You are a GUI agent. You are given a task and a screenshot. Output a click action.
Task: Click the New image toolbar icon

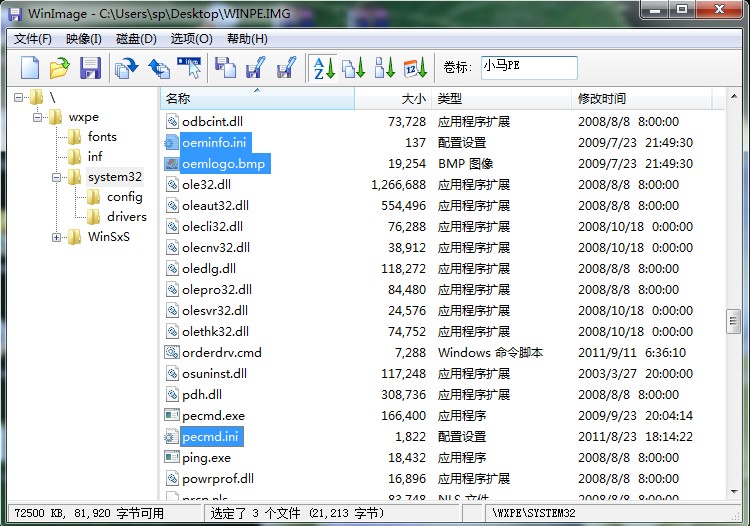pyautogui.click(x=30, y=67)
